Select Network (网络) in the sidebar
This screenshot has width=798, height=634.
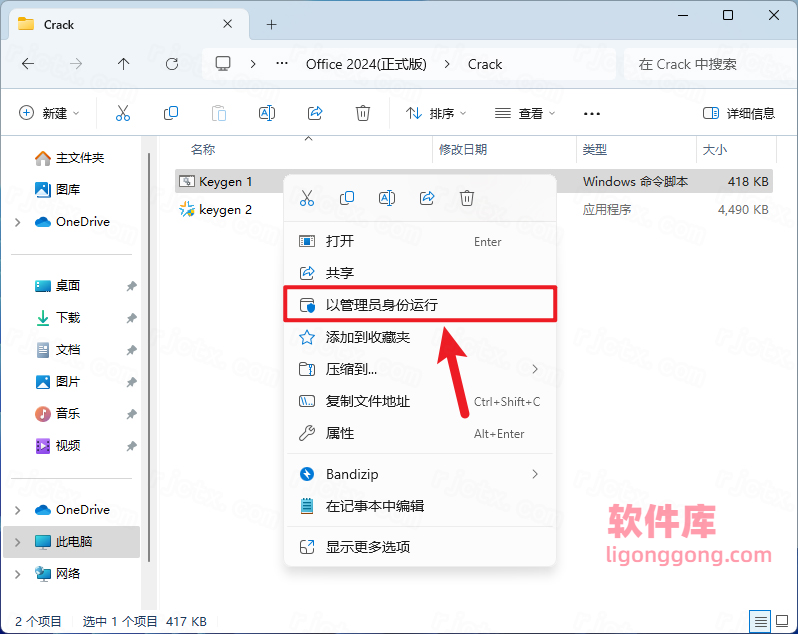pos(58,574)
